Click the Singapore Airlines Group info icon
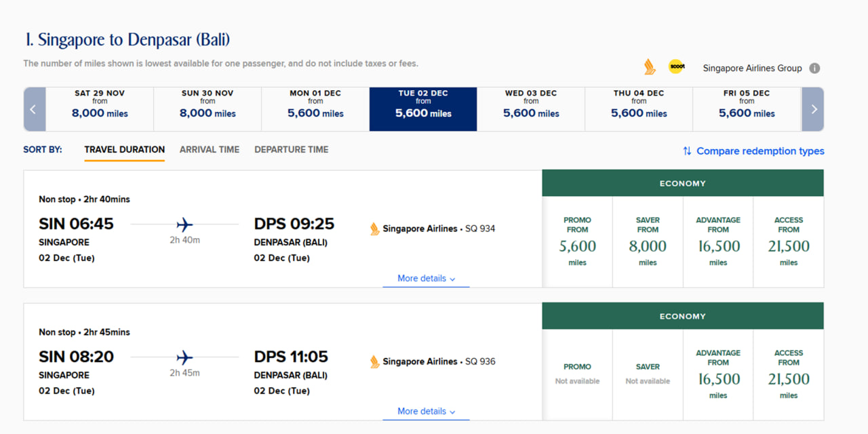Image resolution: width=868 pixels, height=434 pixels. tap(814, 68)
